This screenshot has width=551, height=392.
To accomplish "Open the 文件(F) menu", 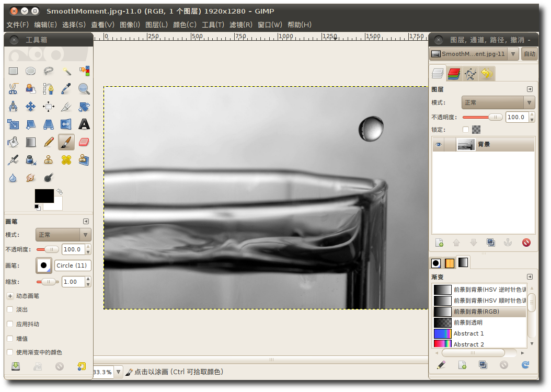I will [x=18, y=25].
